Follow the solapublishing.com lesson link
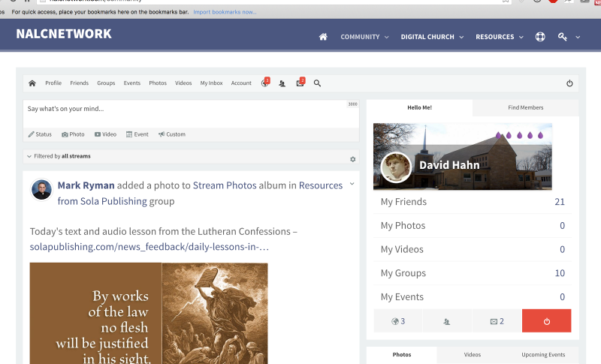 pyautogui.click(x=149, y=246)
